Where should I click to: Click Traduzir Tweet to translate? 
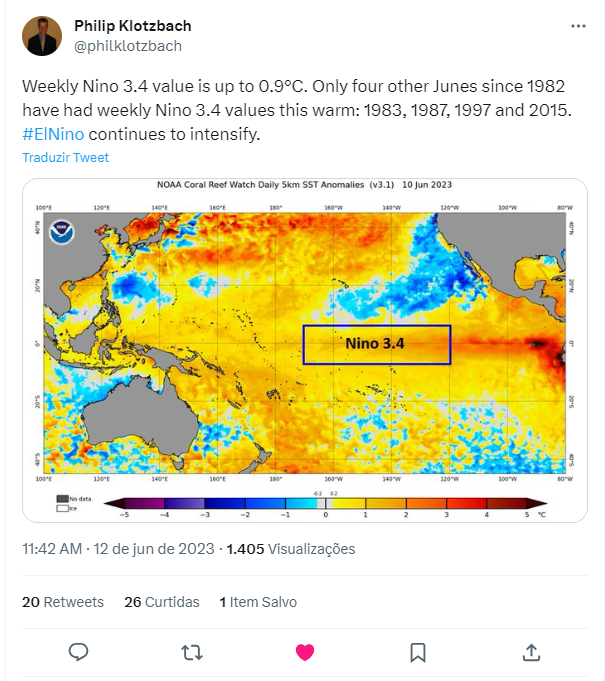pos(66,157)
